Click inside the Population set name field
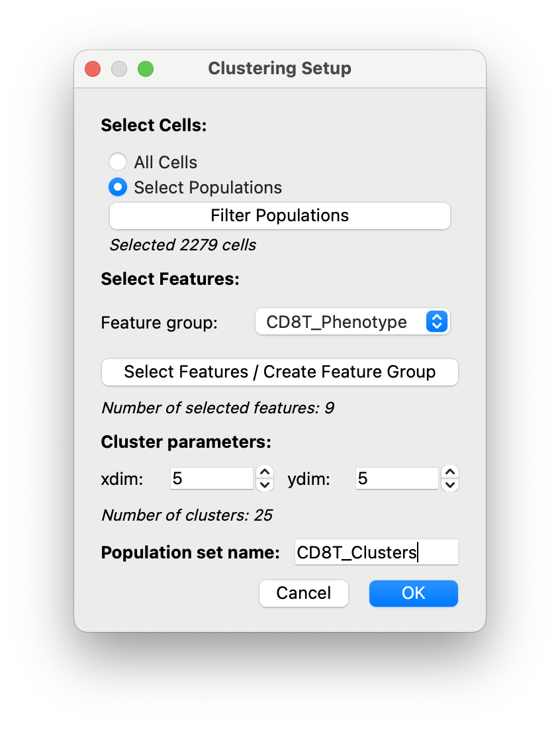This screenshot has width=560, height=730. [376, 552]
